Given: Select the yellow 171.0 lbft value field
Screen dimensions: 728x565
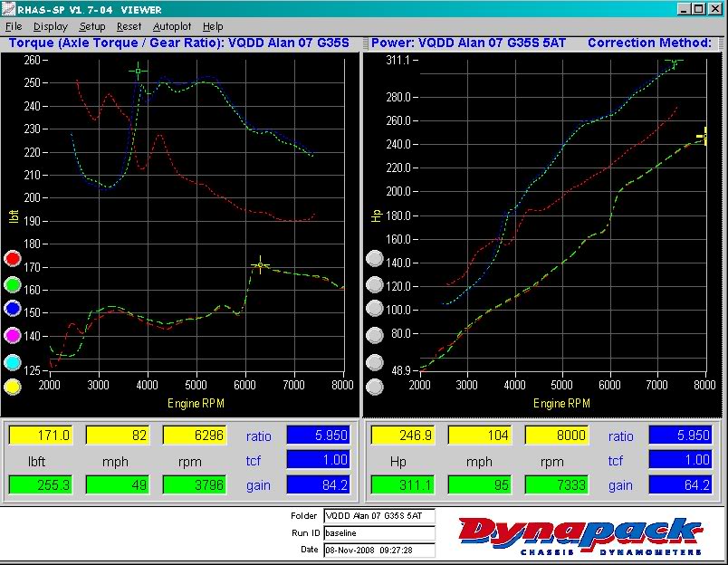Looking at the screenshot, I should point(41,435).
